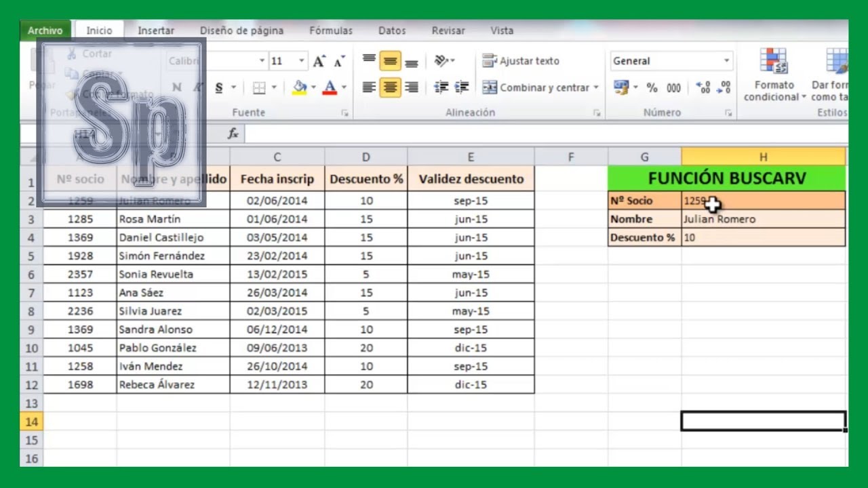Click inside the formula bar
The height and width of the screenshot is (488, 868).
pos(546,134)
